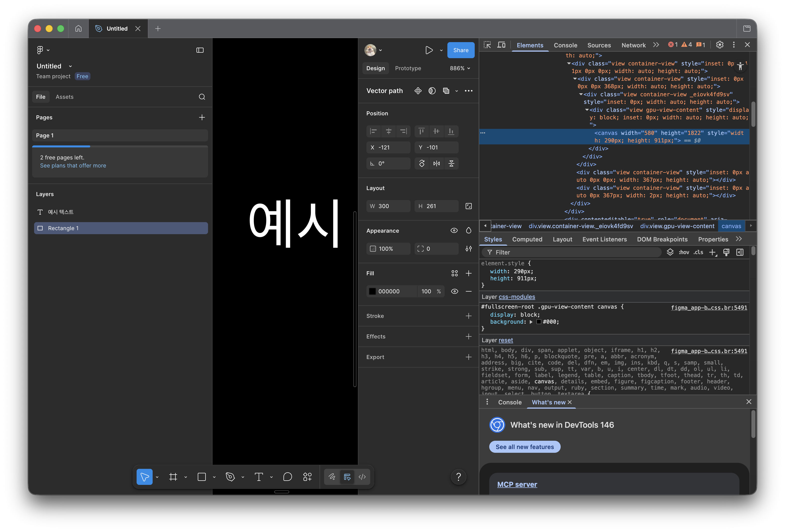Toggle CSS layers view in Styles

[x=670, y=252]
